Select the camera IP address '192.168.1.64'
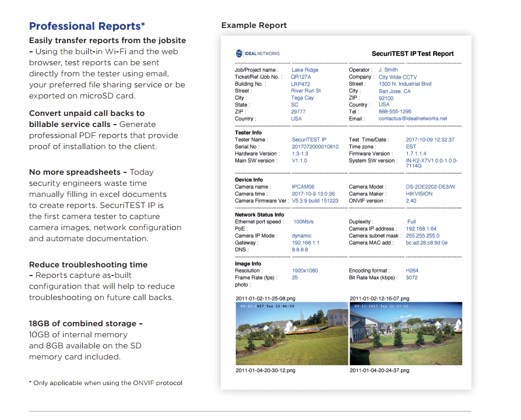This screenshot has width=521, height=420. click(421, 228)
